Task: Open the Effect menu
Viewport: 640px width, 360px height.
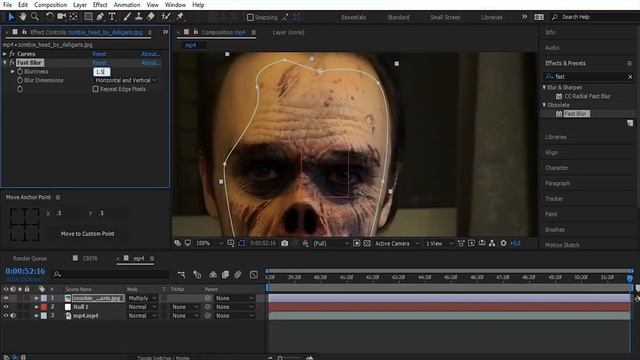Action: (x=100, y=5)
